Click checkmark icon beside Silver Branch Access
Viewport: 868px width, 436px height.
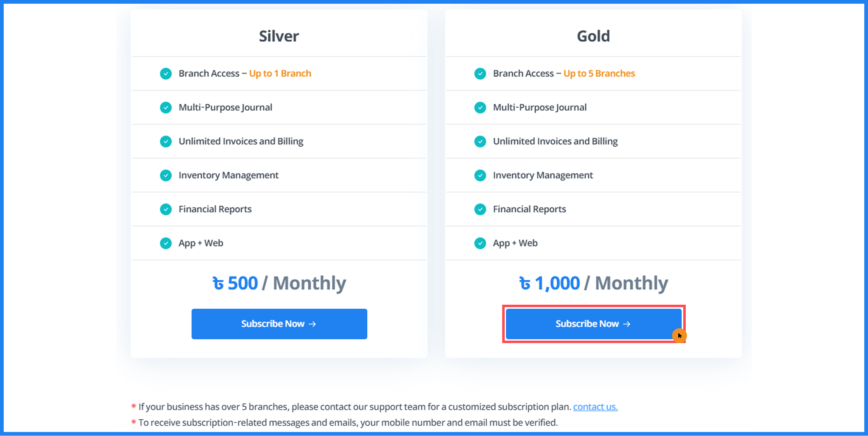[x=166, y=73]
